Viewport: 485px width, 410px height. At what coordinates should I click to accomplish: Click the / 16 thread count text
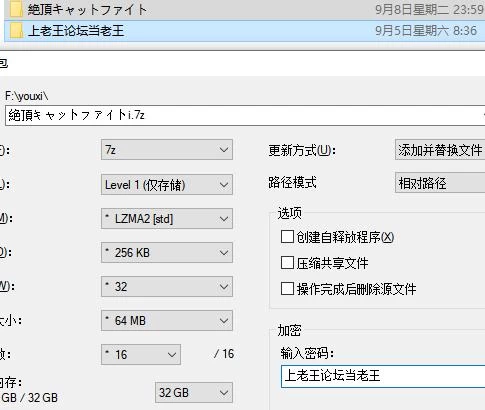tap(224, 354)
